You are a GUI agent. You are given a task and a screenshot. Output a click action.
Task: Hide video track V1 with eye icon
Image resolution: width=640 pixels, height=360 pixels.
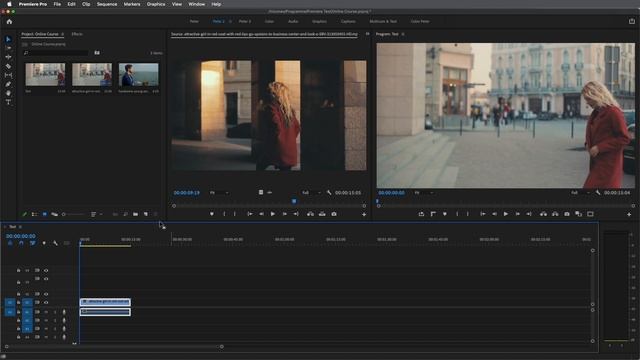coord(46,302)
